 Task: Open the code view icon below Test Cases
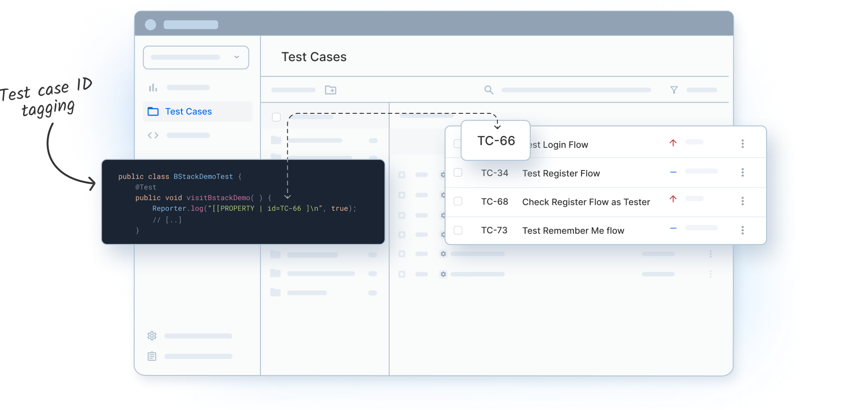[153, 135]
